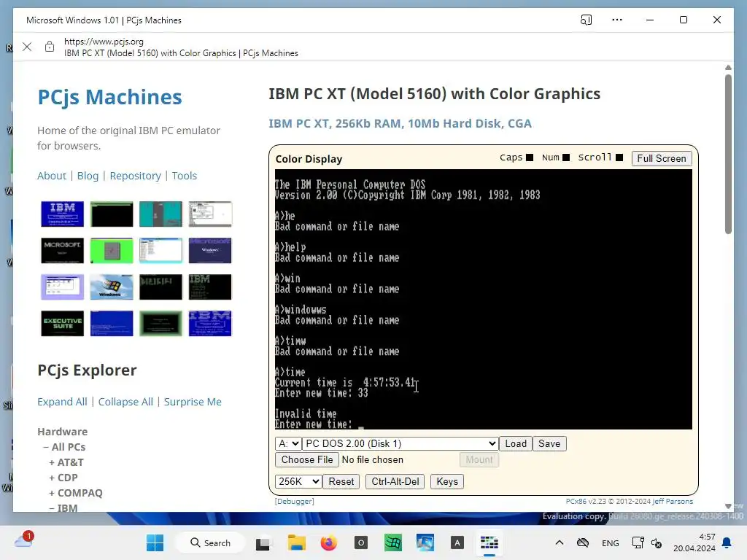This screenshot has width=747, height=560.
Task: Open the About page link
Action: click(x=52, y=176)
